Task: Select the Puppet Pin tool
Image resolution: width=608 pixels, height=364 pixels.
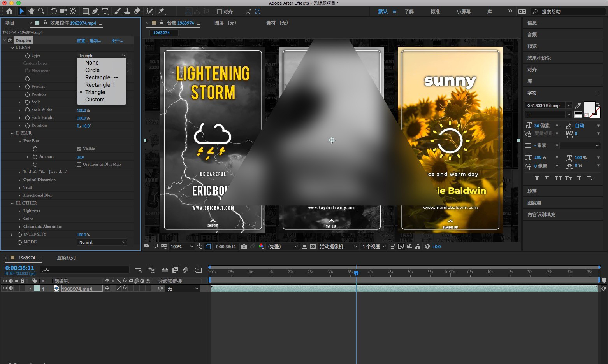Action: [x=162, y=11]
